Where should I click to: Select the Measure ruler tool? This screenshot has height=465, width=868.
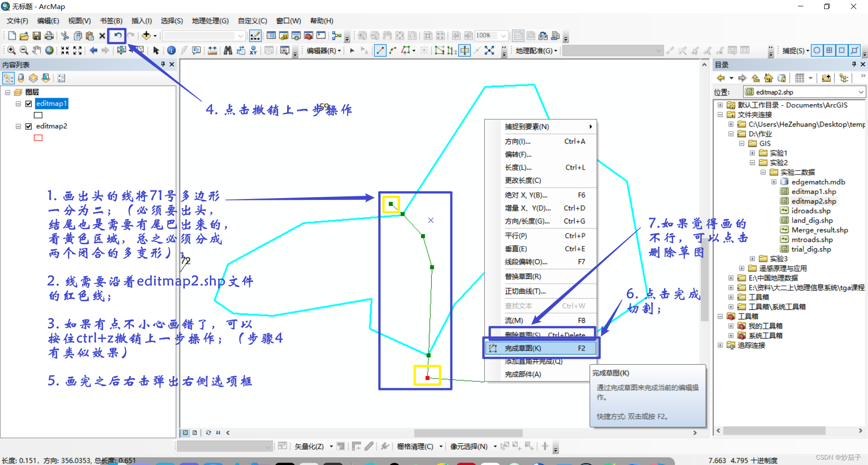coord(212,50)
